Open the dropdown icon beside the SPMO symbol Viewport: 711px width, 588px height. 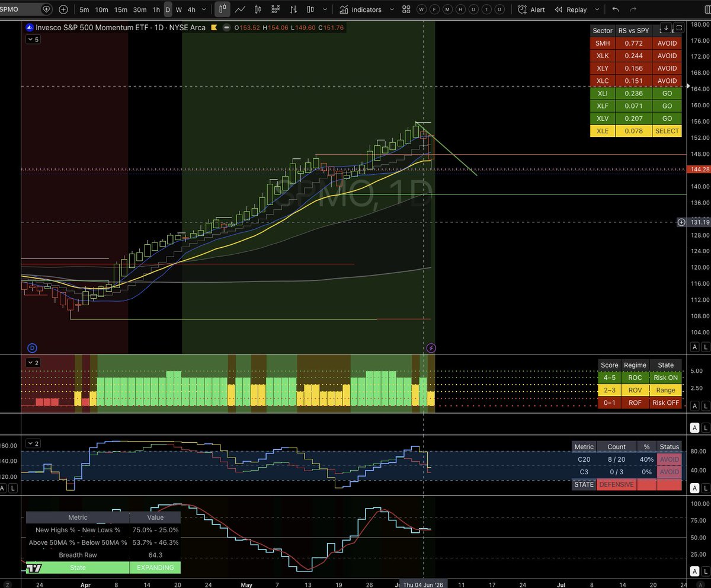point(47,9)
